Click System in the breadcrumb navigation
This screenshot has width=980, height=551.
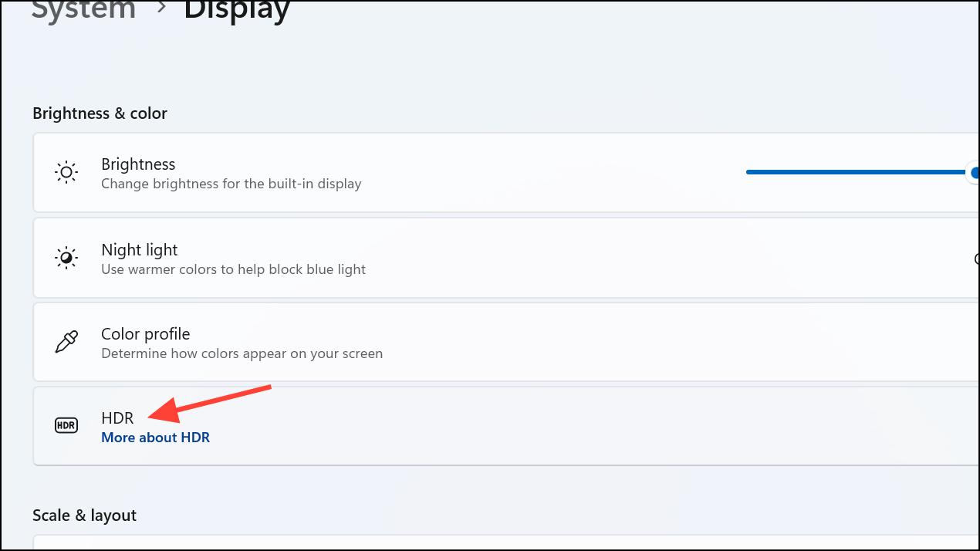[83, 10]
